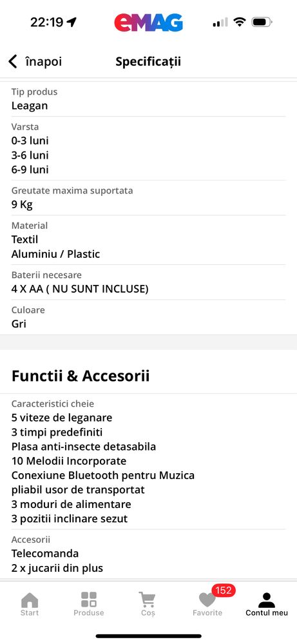The width and height of the screenshot is (297, 644).
Task: Select the Functii & Accesorii section heading
Action: pos(81,376)
